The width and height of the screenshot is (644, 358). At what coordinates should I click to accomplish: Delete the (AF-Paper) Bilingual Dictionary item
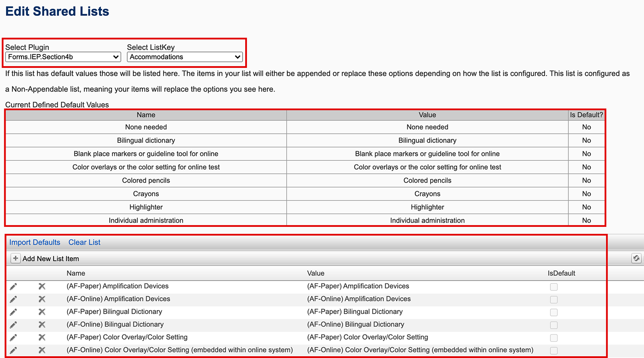[42, 312]
